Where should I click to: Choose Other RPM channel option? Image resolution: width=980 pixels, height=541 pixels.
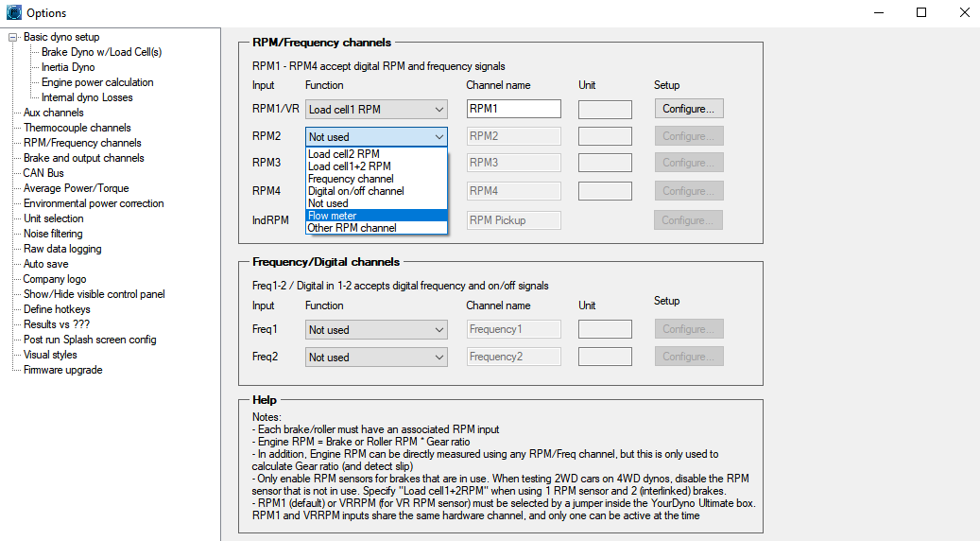376,228
